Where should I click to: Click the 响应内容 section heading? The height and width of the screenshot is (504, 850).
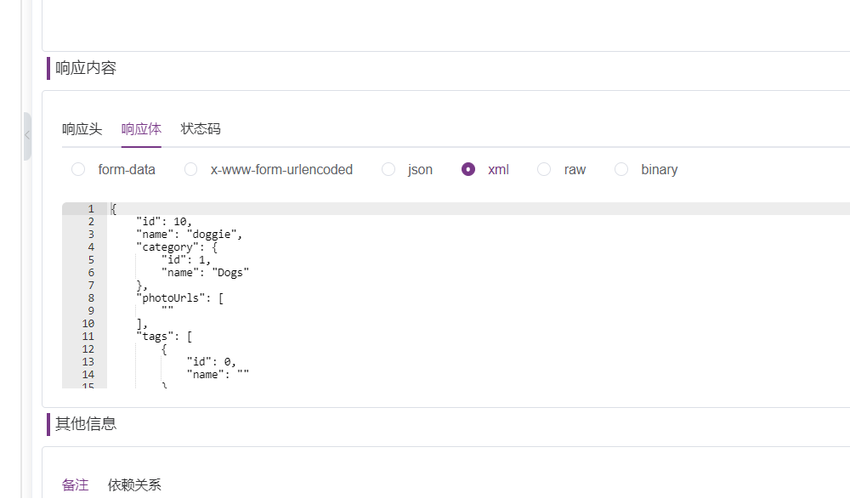coord(86,68)
